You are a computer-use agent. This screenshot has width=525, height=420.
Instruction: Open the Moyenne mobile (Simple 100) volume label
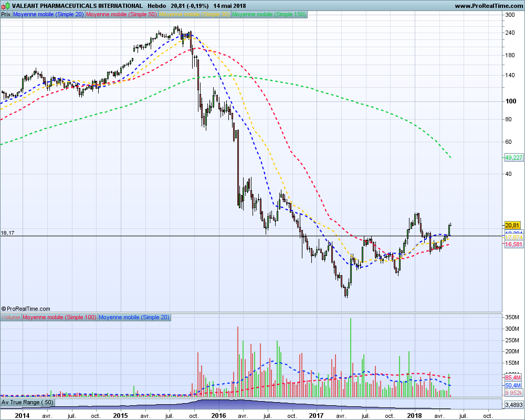click(x=59, y=317)
